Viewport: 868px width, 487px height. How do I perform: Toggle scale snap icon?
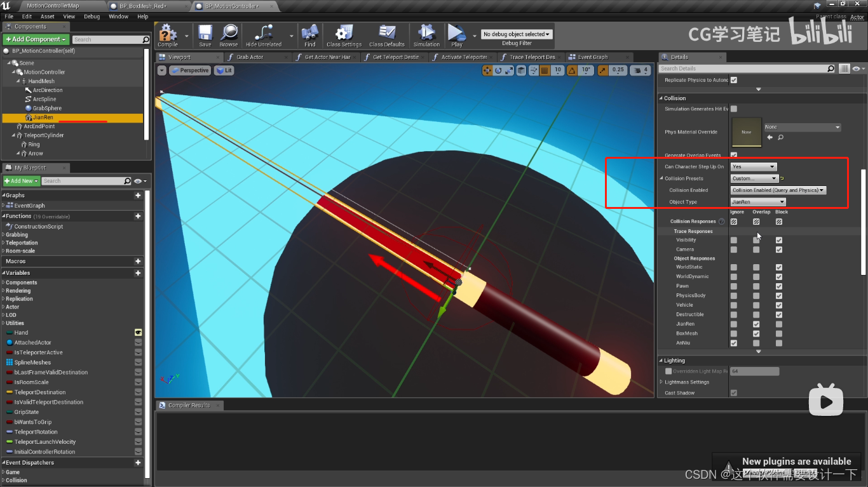click(602, 70)
